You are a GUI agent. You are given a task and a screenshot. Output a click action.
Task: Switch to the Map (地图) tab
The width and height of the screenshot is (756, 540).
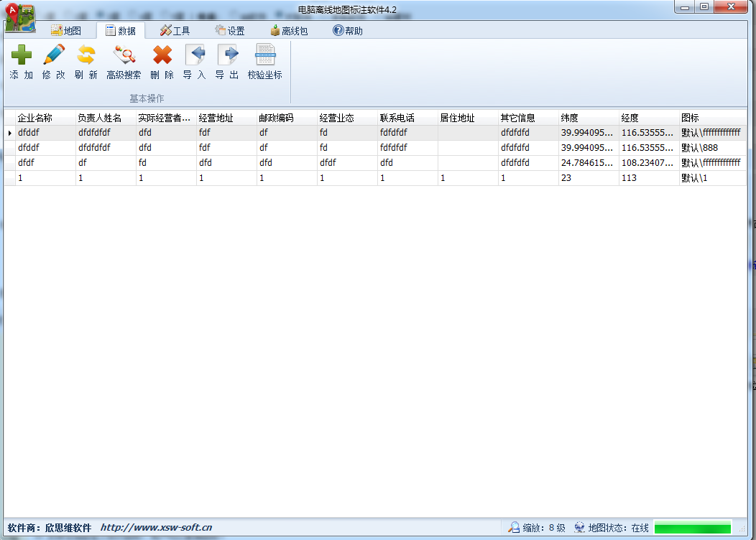click(x=65, y=31)
